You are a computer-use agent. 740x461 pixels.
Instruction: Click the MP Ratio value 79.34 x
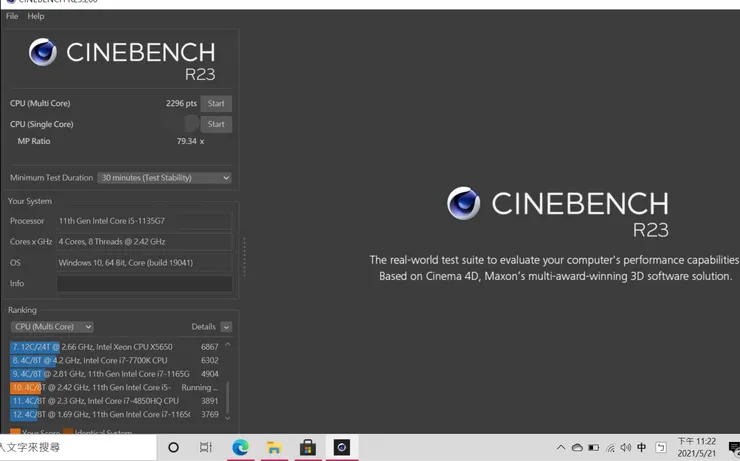[190, 141]
